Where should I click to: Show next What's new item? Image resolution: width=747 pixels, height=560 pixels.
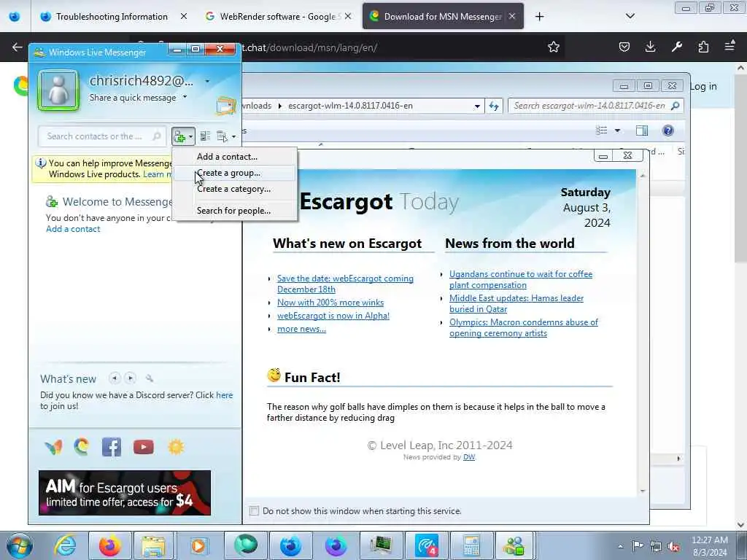click(x=130, y=378)
